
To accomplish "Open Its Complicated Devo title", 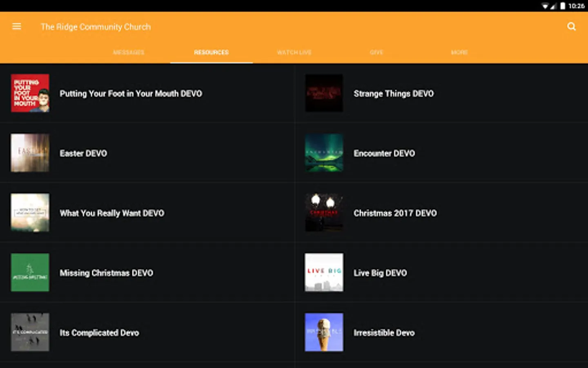I will (x=99, y=333).
